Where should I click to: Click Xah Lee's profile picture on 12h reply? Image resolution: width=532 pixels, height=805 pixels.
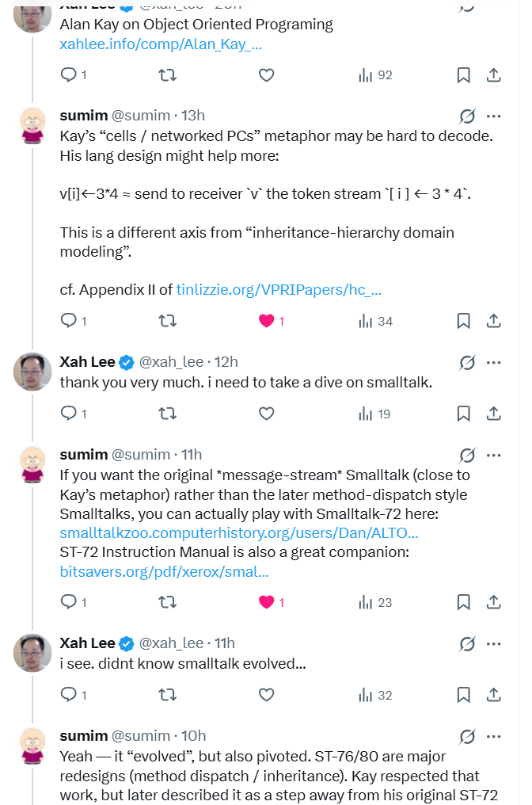[x=32, y=372]
